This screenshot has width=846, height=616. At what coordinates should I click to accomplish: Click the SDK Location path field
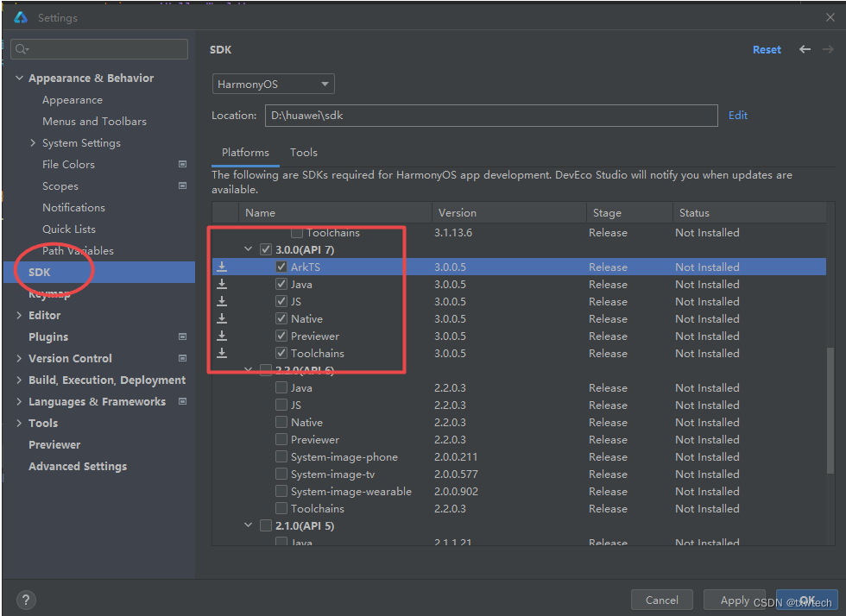click(x=491, y=116)
